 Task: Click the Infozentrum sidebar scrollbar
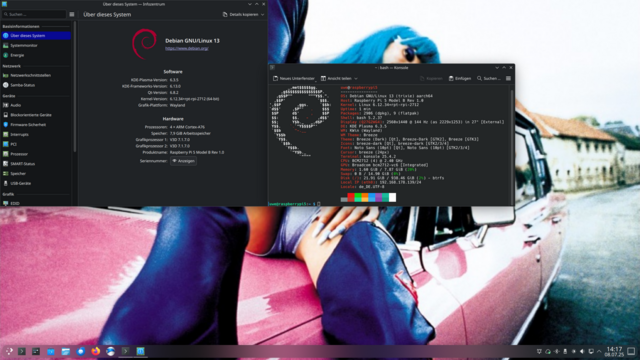tap(75, 88)
